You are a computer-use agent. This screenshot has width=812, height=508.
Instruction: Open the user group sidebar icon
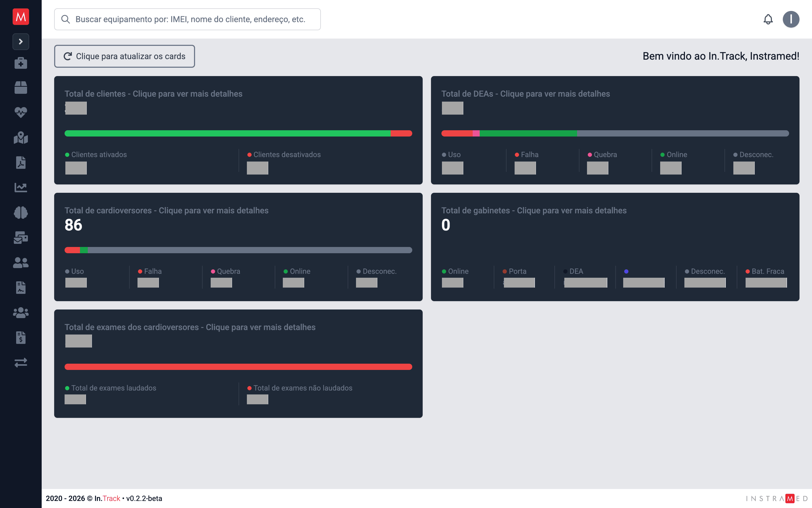(x=21, y=312)
